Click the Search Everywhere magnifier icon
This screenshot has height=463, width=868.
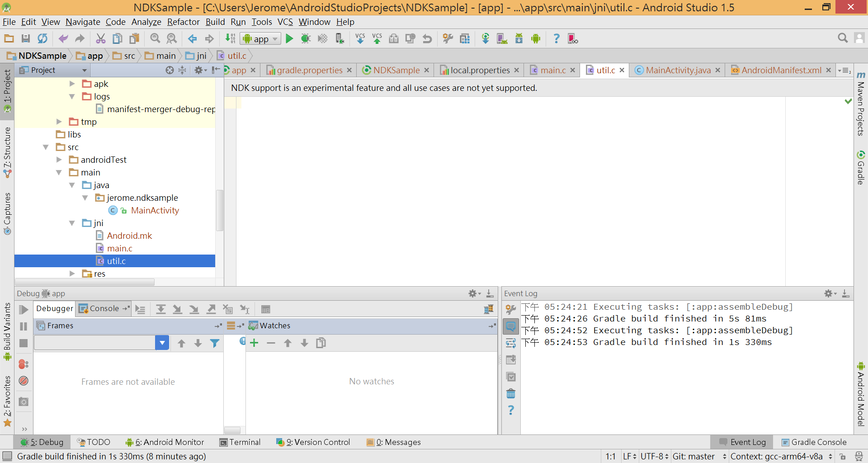coord(843,38)
